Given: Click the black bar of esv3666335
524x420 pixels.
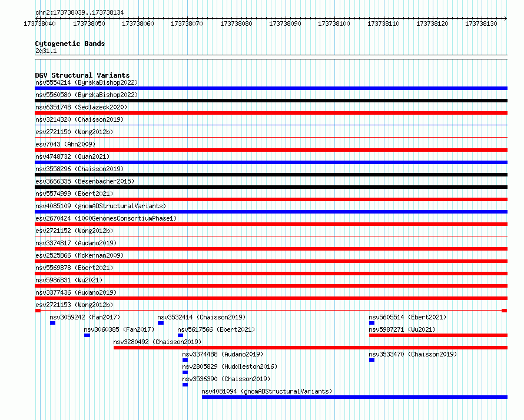Looking at the screenshot, I should pyautogui.click(x=271, y=187).
